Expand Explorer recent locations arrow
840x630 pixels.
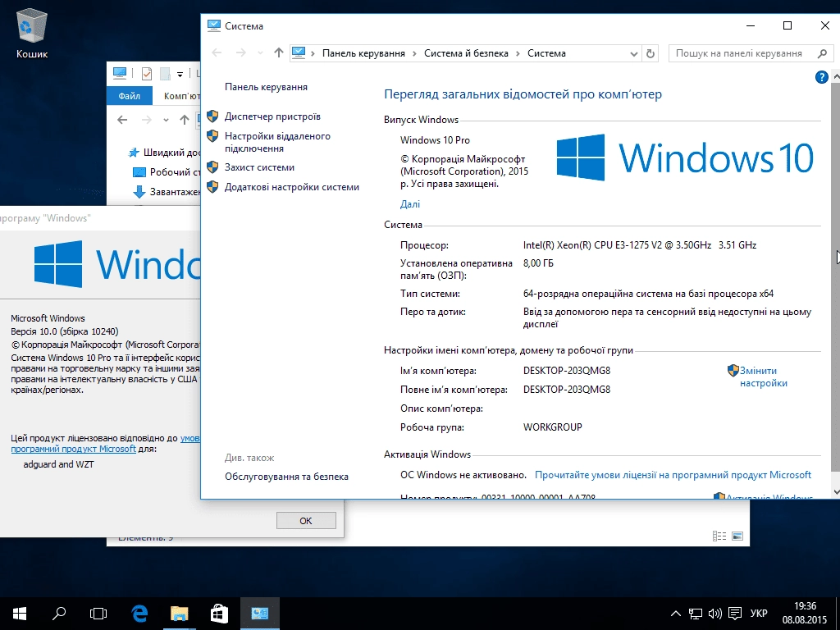click(x=166, y=120)
